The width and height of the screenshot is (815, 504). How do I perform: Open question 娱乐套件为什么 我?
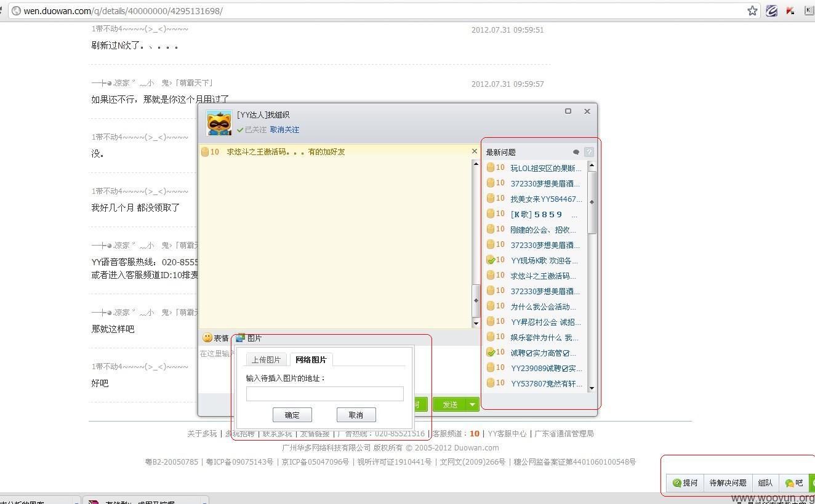pyautogui.click(x=544, y=337)
